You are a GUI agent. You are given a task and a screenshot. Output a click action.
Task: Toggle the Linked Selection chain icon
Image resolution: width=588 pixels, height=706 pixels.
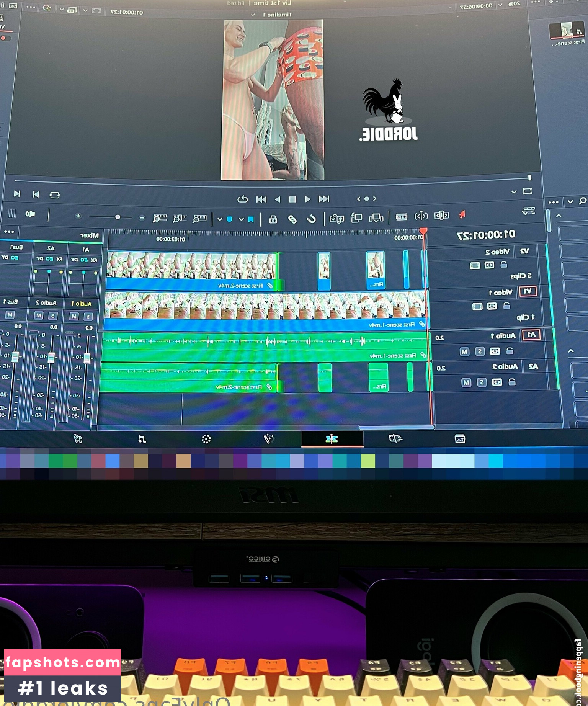[x=292, y=219]
